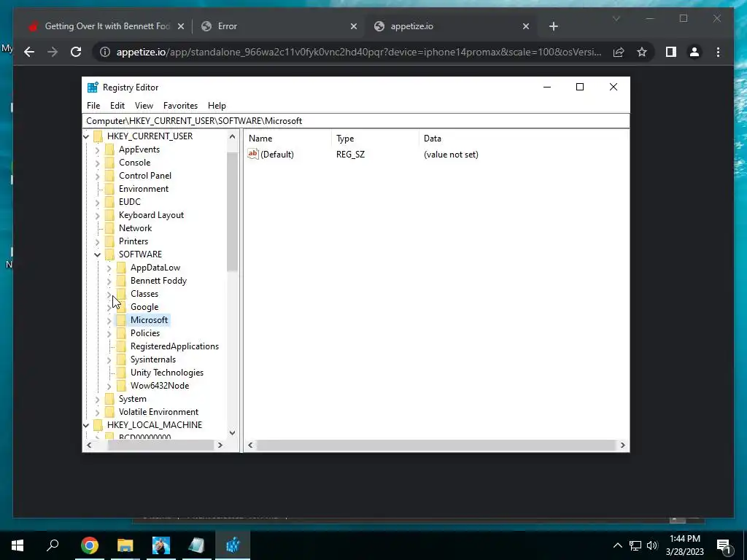The width and height of the screenshot is (747, 560).
Task: Expand the AppDataLow key
Action: click(x=109, y=268)
